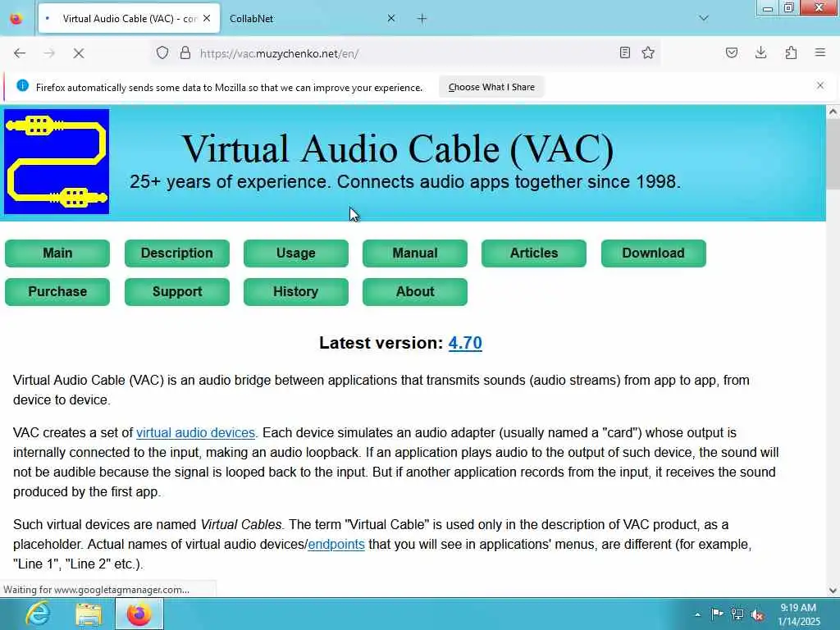Open the Action Center flag icon
This screenshot has width=840, height=630.
tap(717, 614)
